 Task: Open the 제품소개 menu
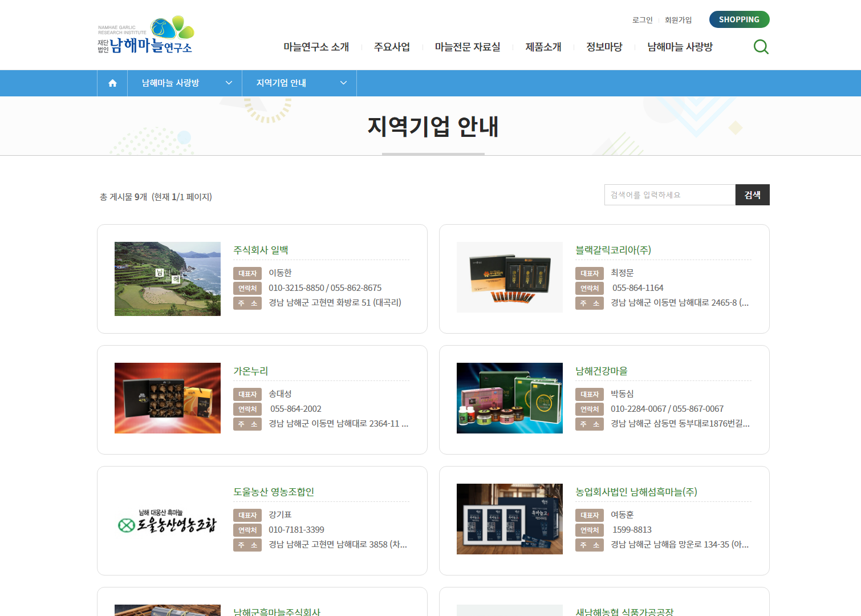click(543, 47)
